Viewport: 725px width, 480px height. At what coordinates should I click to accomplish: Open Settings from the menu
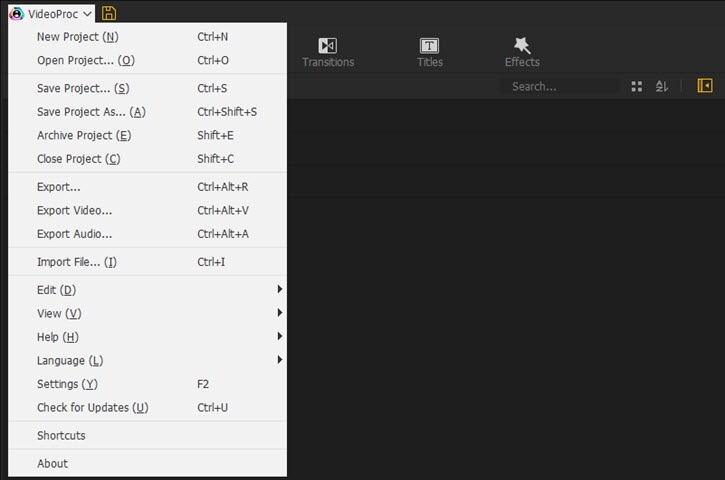click(x=147, y=384)
